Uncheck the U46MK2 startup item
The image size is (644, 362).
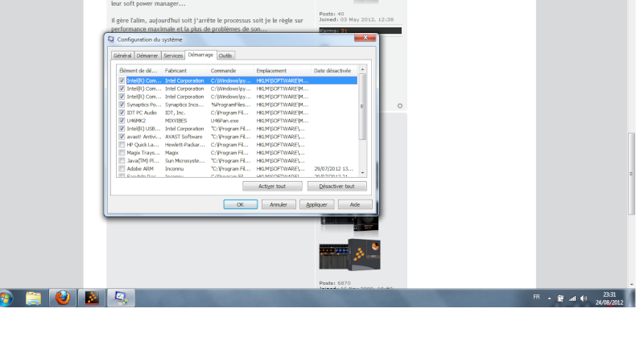click(122, 121)
